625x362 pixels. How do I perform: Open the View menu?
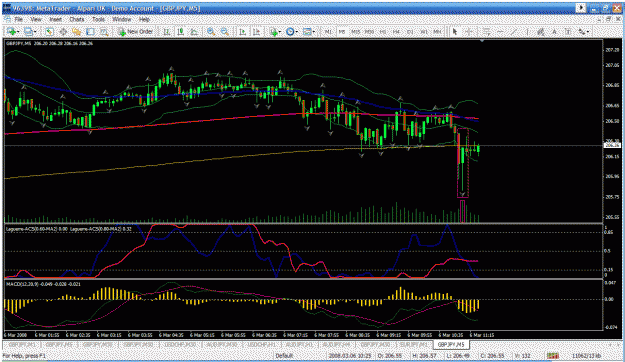[x=36, y=19]
